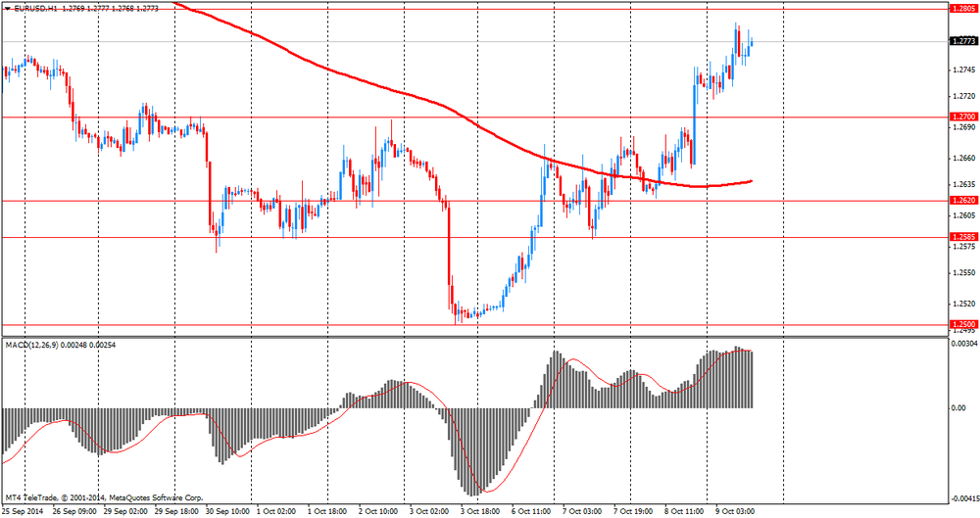Click the MT4 TeleTrade copyright text

[103, 497]
